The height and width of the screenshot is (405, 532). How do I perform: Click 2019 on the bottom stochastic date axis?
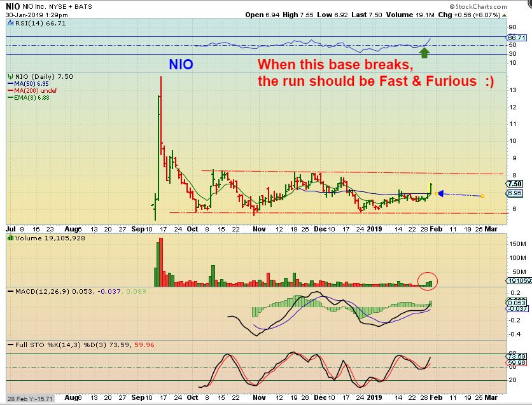pyautogui.click(x=374, y=397)
